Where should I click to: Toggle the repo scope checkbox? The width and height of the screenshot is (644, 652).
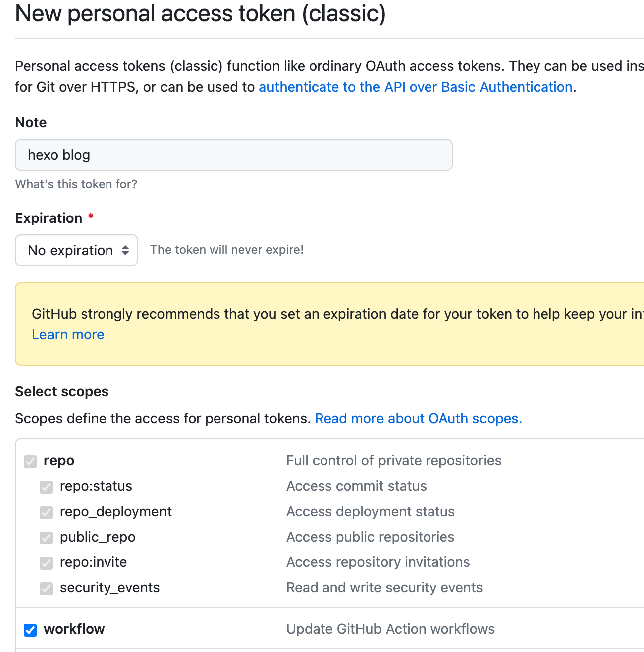[x=30, y=461]
